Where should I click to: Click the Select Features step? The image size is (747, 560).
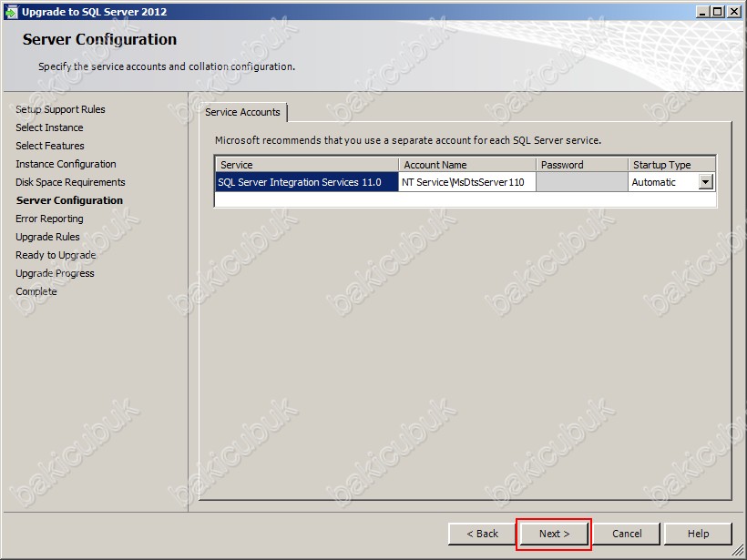50,146
